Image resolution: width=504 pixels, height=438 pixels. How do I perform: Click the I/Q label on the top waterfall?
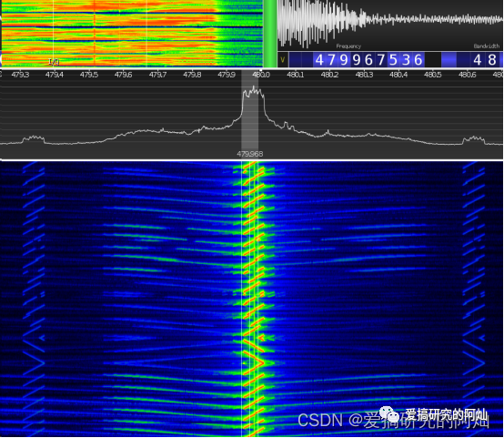[54, 62]
